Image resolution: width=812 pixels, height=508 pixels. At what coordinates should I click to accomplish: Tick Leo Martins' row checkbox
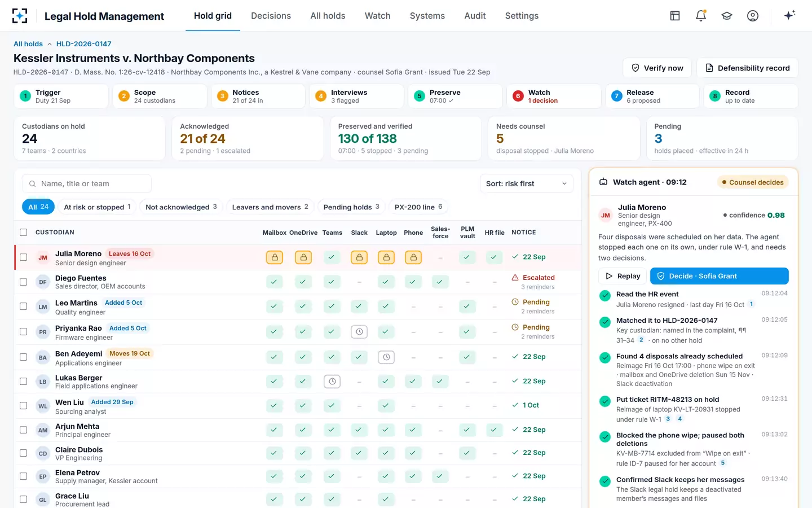(x=23, y=306)
